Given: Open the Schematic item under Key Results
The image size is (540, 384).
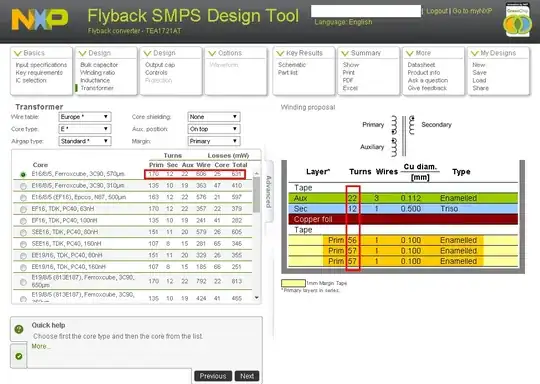Looking at the screenshot, I should [292, 65].
